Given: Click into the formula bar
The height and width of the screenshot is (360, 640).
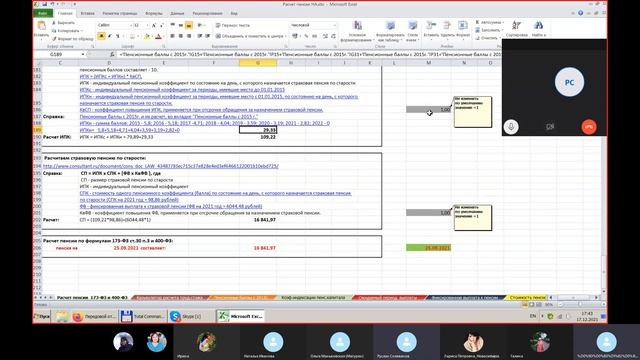Looking at the screenshot, I should click(x=309, y=54).
